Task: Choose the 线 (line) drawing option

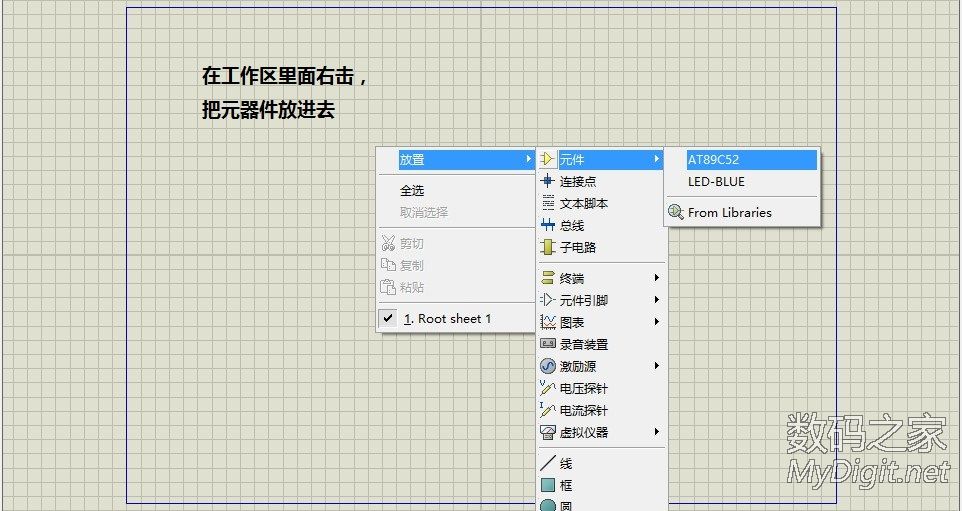Action: (x=565, y=464)
